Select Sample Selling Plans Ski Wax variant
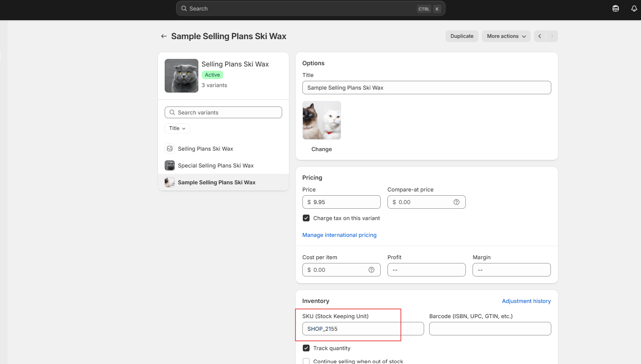Viewport: 641px width, 364px height. click(x=216, y=182)
